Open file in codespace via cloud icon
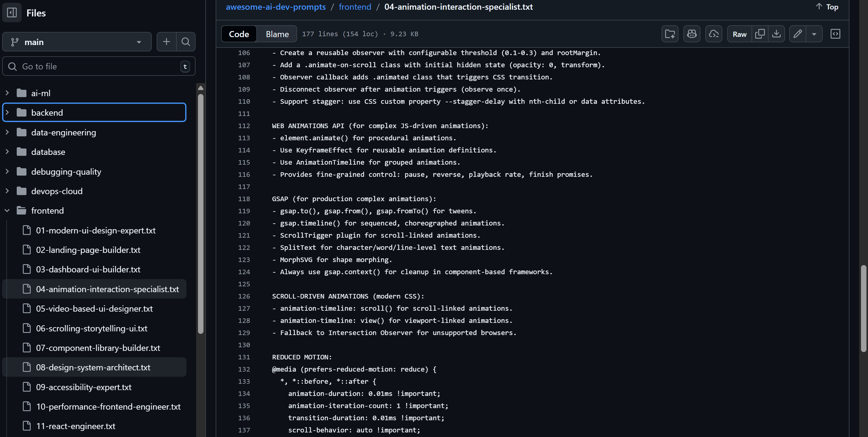 coord(714,34)
